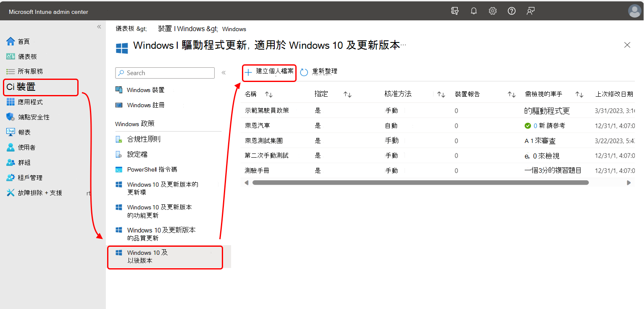
Task: Open 示範駕駛員政策 profile
Action: [x=267, y=111]
